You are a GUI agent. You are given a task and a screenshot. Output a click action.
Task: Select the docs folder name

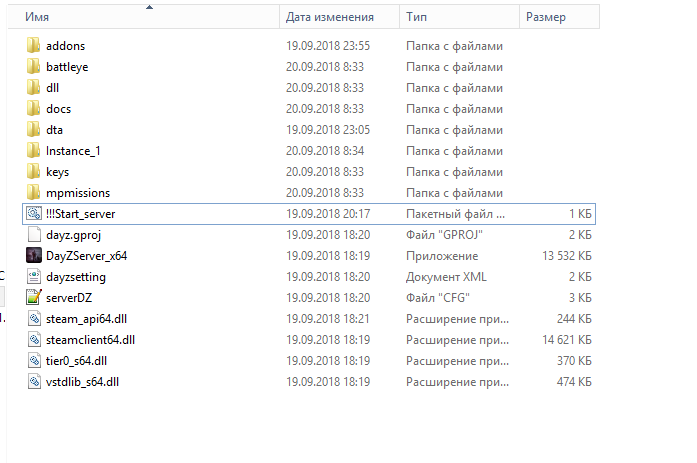[x=58, y=109]
